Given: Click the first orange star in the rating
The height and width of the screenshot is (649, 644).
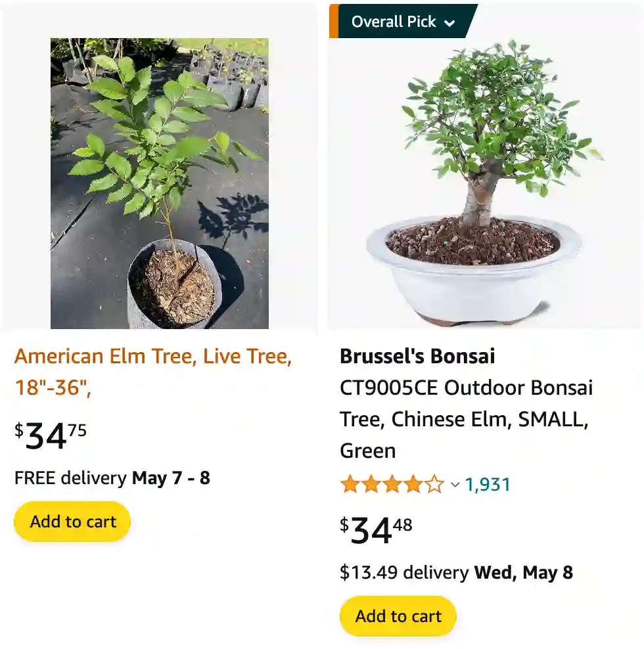Looking at the screenshot, I should [348, 484].
